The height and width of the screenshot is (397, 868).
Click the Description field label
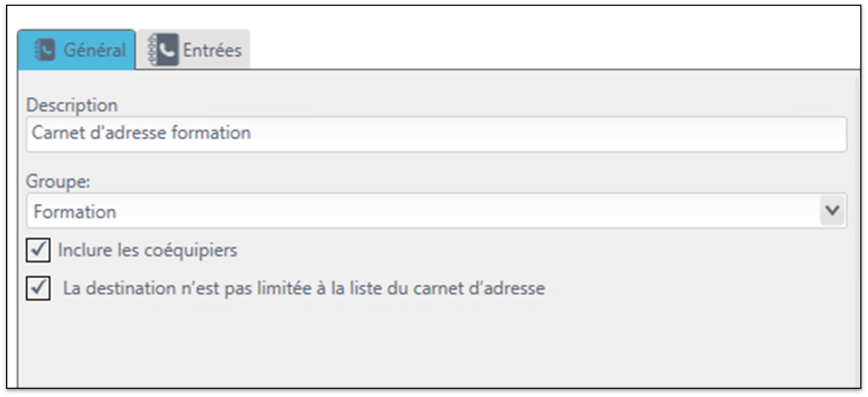(72, 105)
